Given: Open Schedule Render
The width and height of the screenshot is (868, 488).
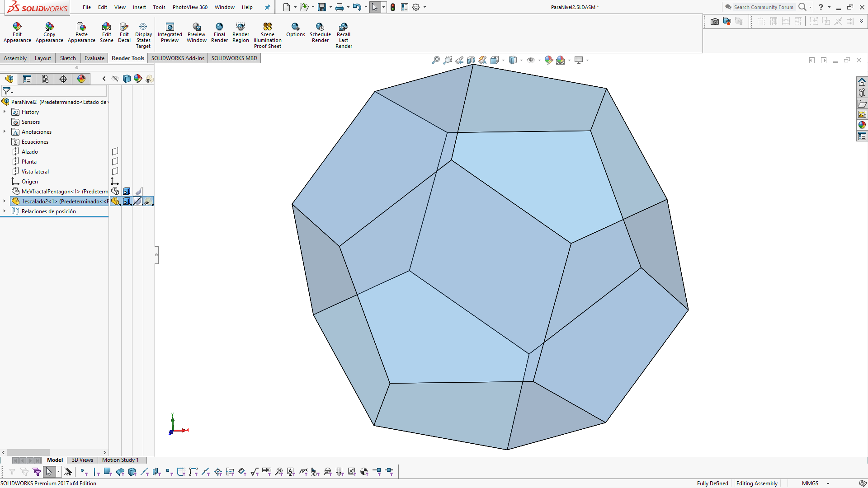Looking at the screenshot, I should 320,27.
